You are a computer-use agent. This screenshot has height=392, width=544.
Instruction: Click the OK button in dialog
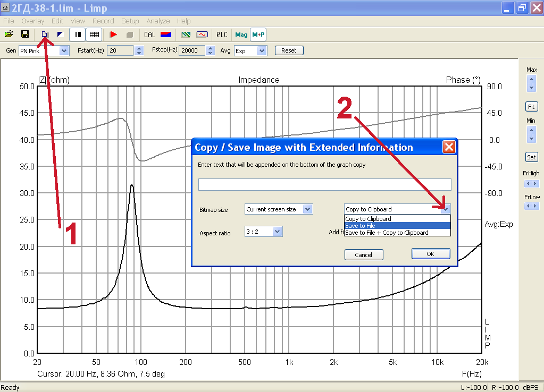pyautogui.click(x=431, y=254)
